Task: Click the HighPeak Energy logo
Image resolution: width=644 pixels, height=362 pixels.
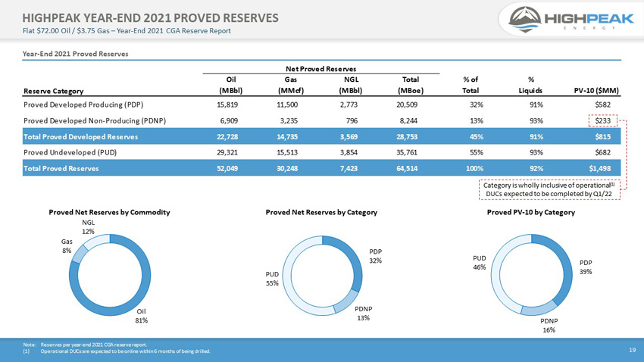Action: coord(571,19)
